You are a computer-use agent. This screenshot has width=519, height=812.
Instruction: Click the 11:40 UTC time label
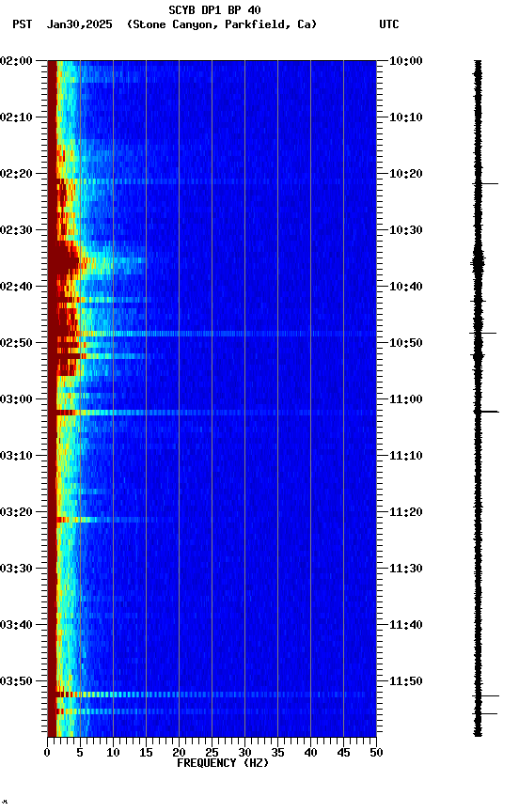[406, 625]
